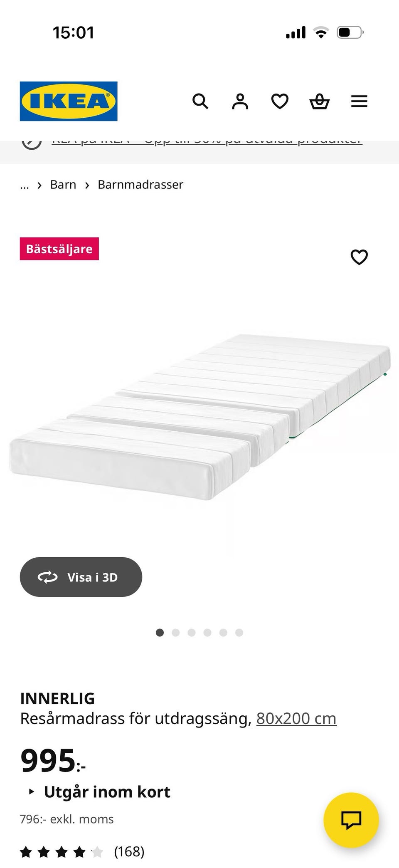Viewport: 399px width, 868px height.
Task: Select the fourth image carousel dot
Action: click(x=207, y=633)
